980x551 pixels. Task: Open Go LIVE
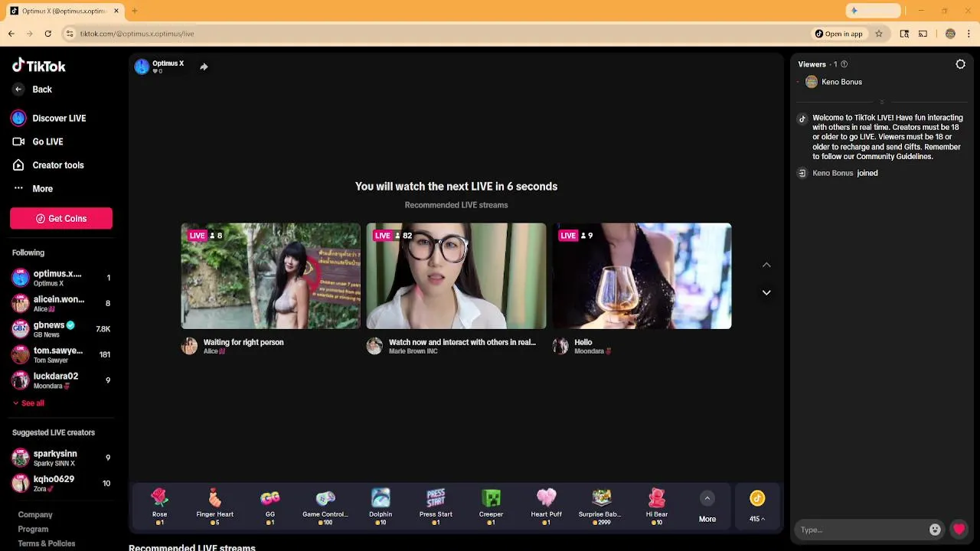[38, 142]
